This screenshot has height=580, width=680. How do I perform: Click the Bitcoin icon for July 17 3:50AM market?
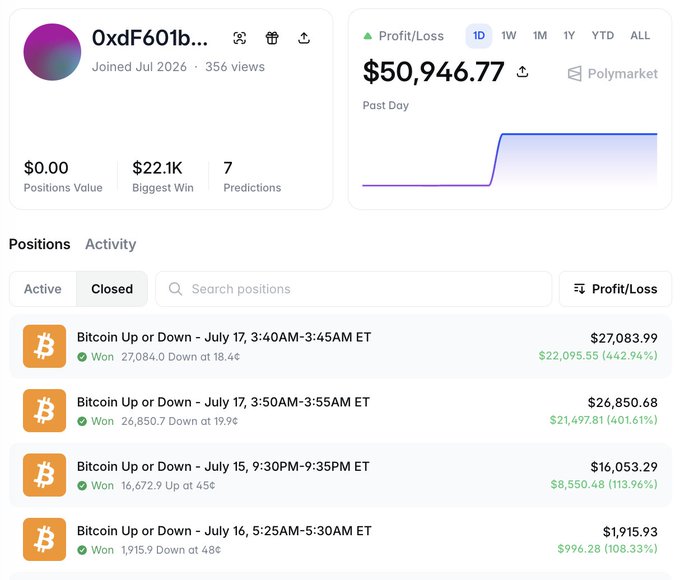tap(44, 410)
